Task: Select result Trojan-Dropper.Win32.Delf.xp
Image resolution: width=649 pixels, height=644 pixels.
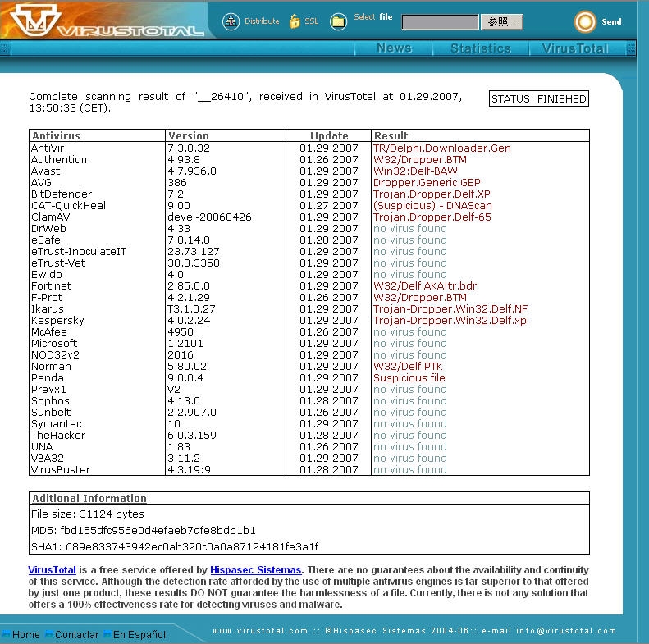Action: click(450, 320)
